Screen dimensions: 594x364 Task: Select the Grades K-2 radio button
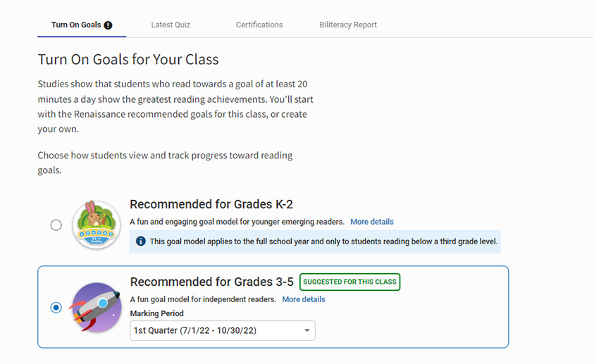(x=56, y=225)
